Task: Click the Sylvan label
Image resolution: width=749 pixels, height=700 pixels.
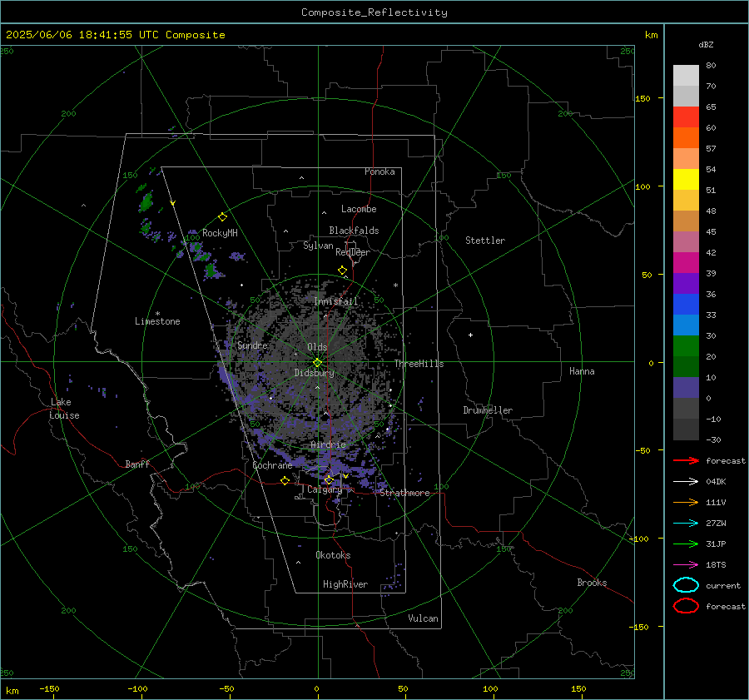Action: [318, 246]
